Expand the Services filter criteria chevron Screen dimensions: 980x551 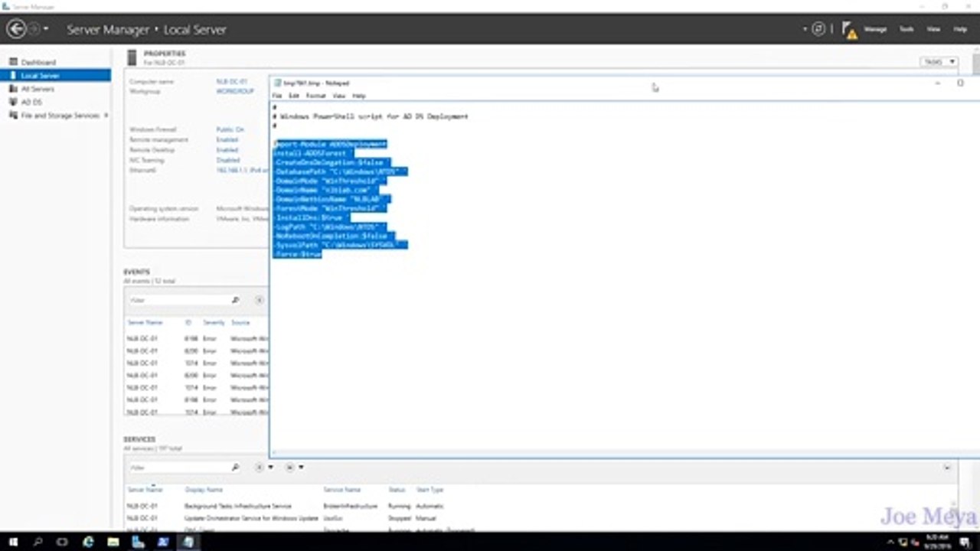click(947, 468)
